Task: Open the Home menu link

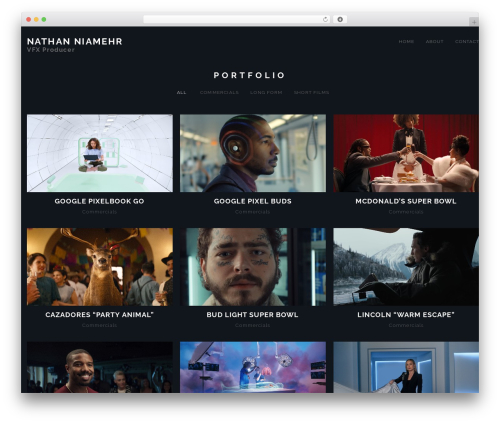Action: click(x=406, y=42)
